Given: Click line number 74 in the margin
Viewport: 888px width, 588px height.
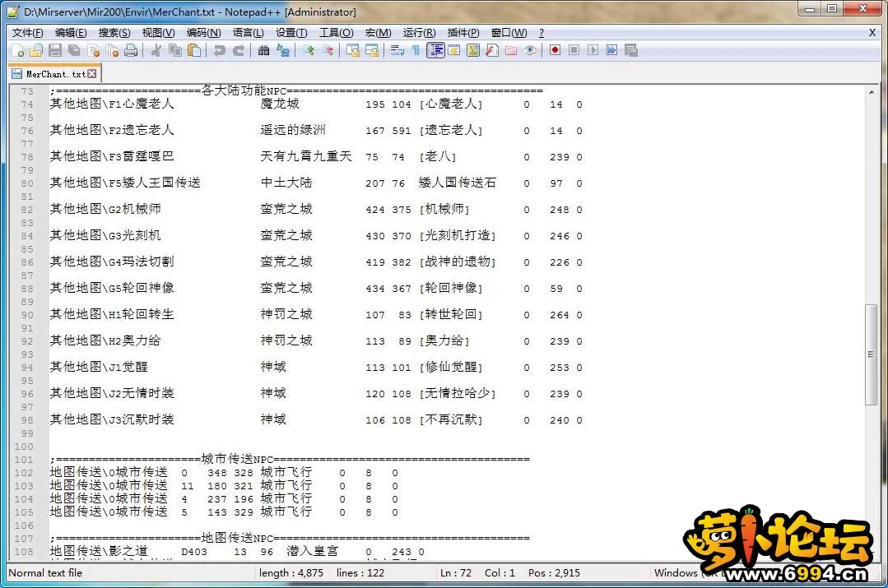Looking at the screenshot, I should point(27,104).
